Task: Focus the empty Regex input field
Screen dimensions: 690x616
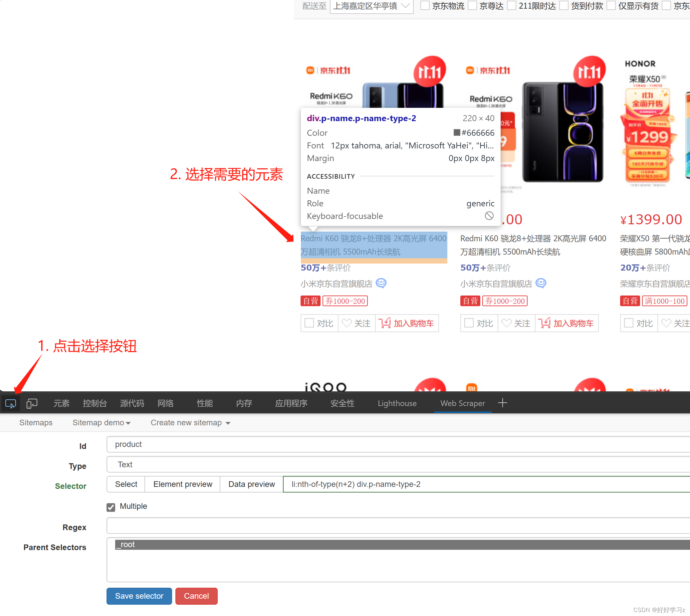Action: pos(398,525)
